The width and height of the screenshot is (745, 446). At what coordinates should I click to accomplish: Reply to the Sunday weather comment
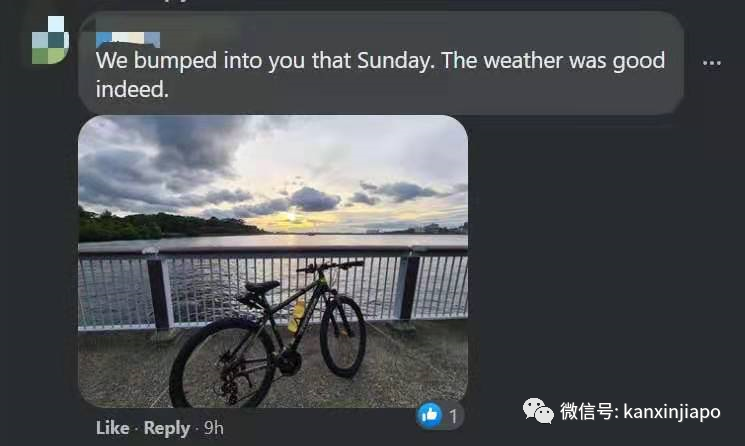[167, 428]
